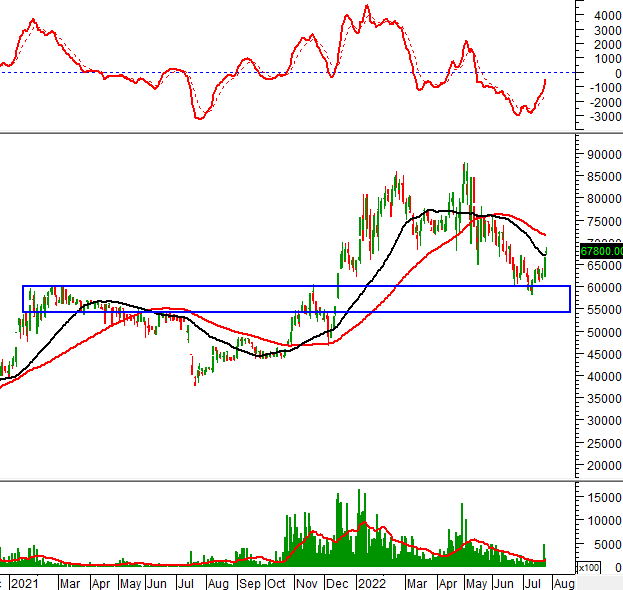
Task: Select the blue dotted zero line
Action: pos(288,73)
